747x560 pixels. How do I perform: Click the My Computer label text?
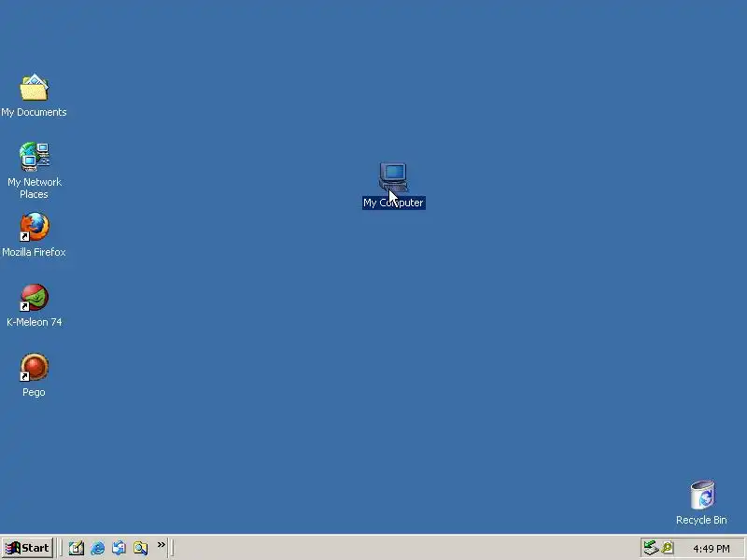(393, 203)
